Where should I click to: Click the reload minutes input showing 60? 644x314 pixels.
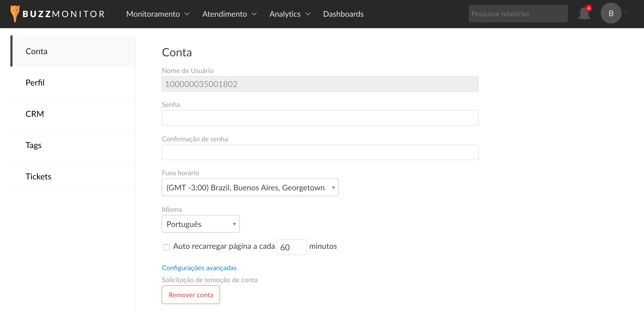click(291, 247)
